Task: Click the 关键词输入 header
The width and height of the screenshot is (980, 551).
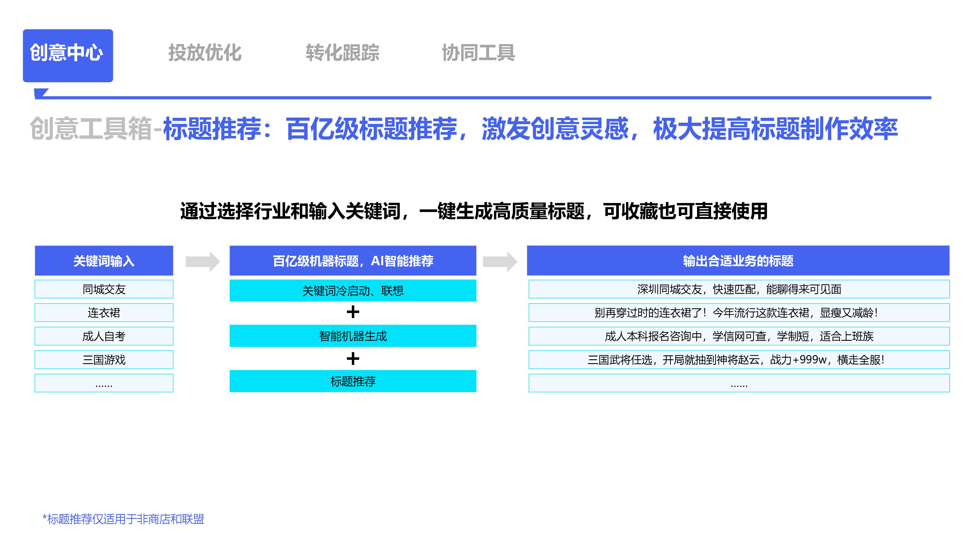Action: (104, 261)
